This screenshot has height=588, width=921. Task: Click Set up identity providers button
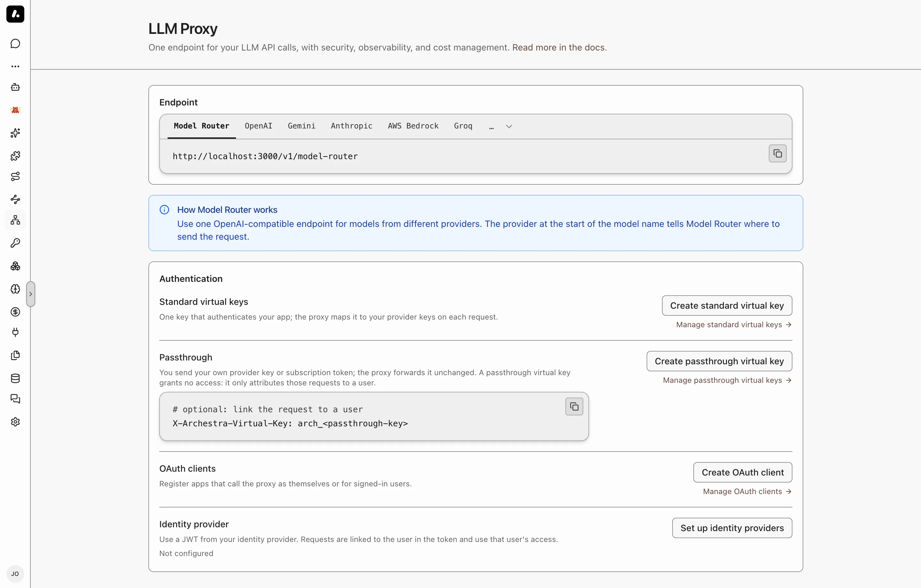(732, 528)
